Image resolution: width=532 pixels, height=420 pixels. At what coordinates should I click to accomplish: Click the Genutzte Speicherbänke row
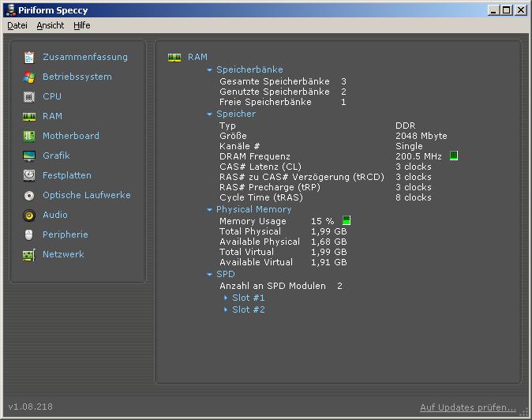point(283,92)
